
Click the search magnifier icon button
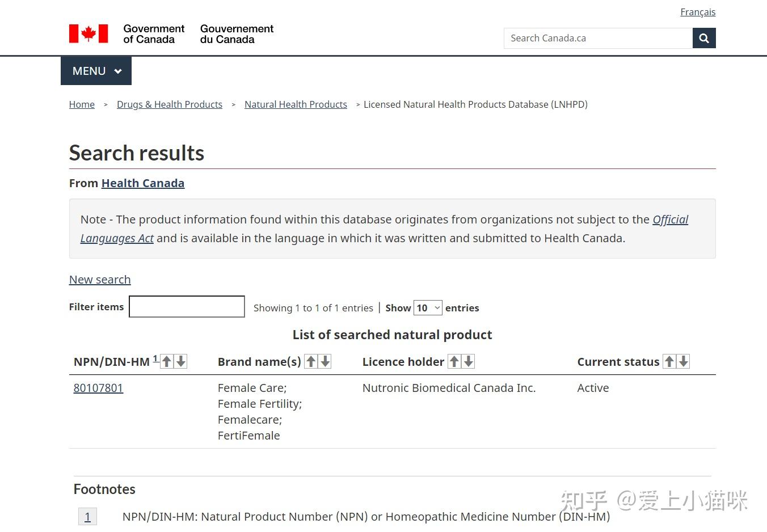(703, 38)
